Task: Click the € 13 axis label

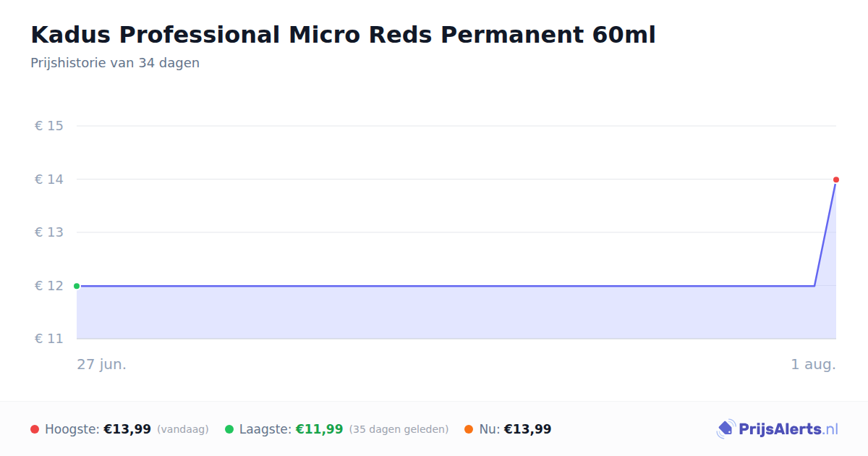Action: click(x=49, y=232)
